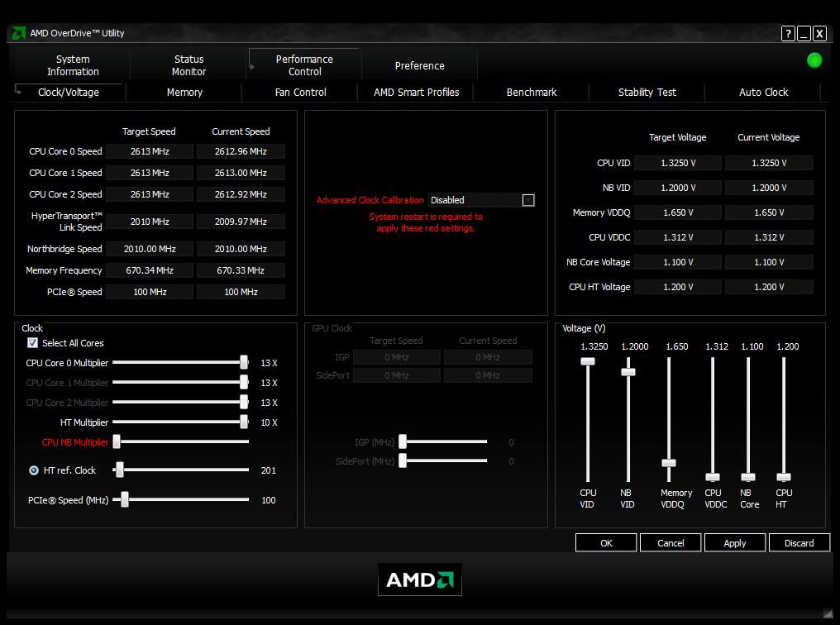This screenshot has width=840, height=625.
Task: Click the green status indicator light
Action: point(814,60)
